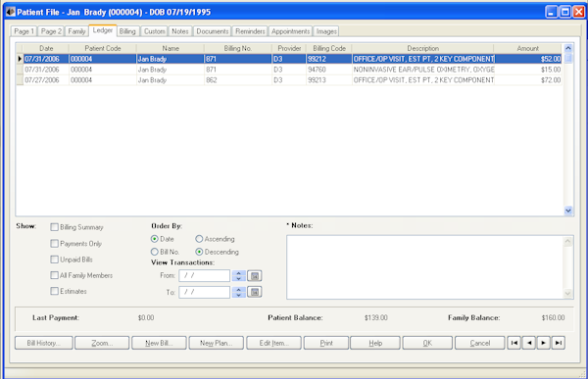Click inside the Notes text area
This screenshot has width=588, height=379.
click(x=425, y=267)
